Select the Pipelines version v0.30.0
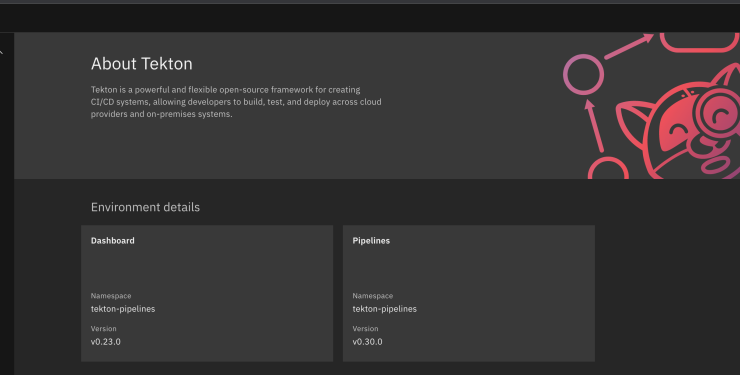 coord(368,342)
